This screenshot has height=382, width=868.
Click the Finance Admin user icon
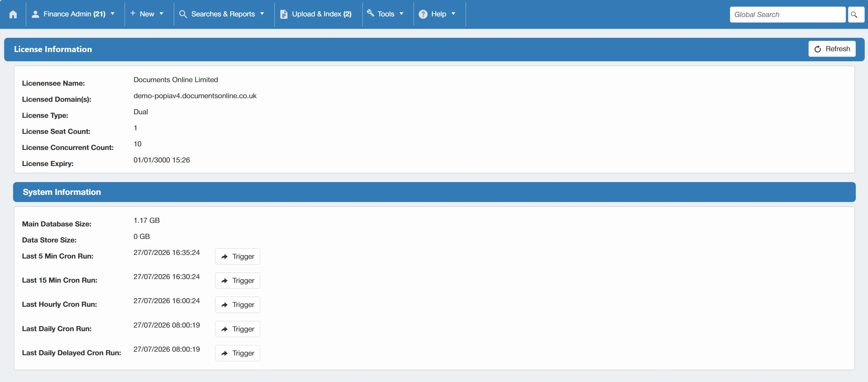35,14
